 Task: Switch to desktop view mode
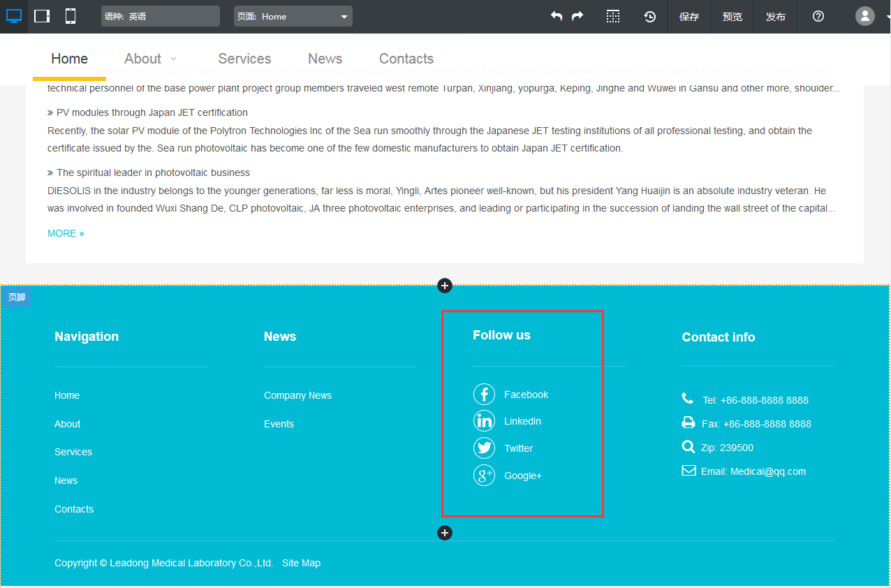pyautogui.click(x=14, y=16)
